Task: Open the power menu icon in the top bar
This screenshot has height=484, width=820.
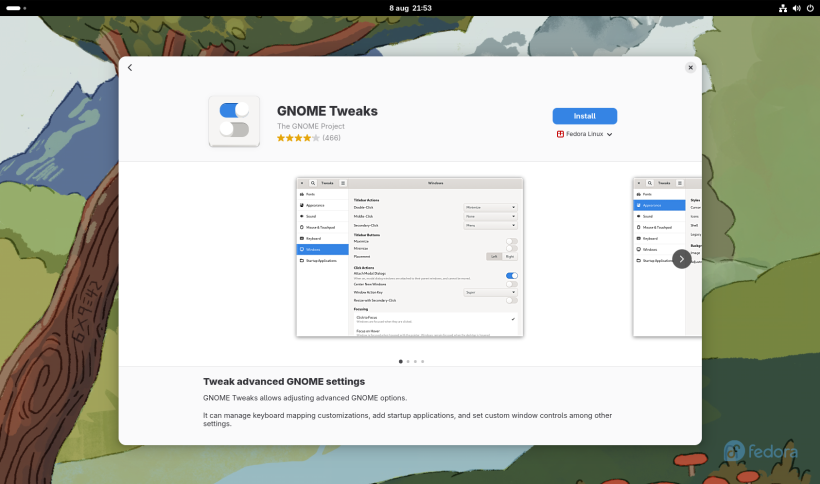Action: 810,8
